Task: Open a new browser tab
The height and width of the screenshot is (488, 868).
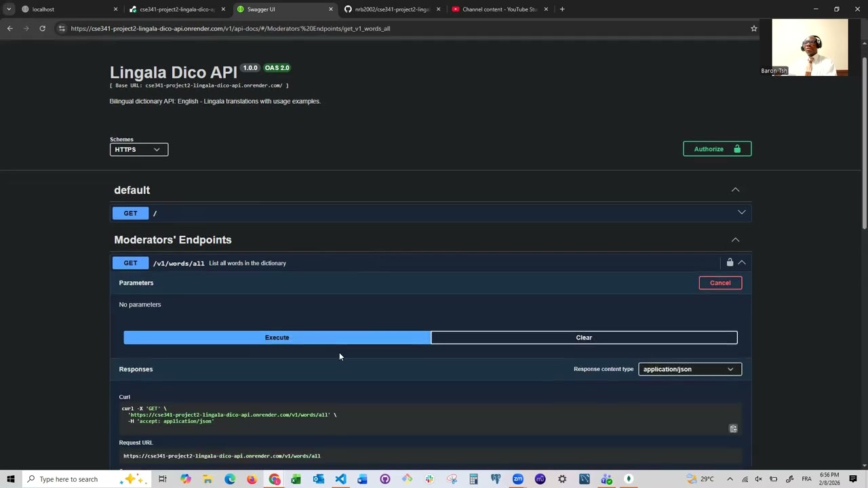Action: 562,9
